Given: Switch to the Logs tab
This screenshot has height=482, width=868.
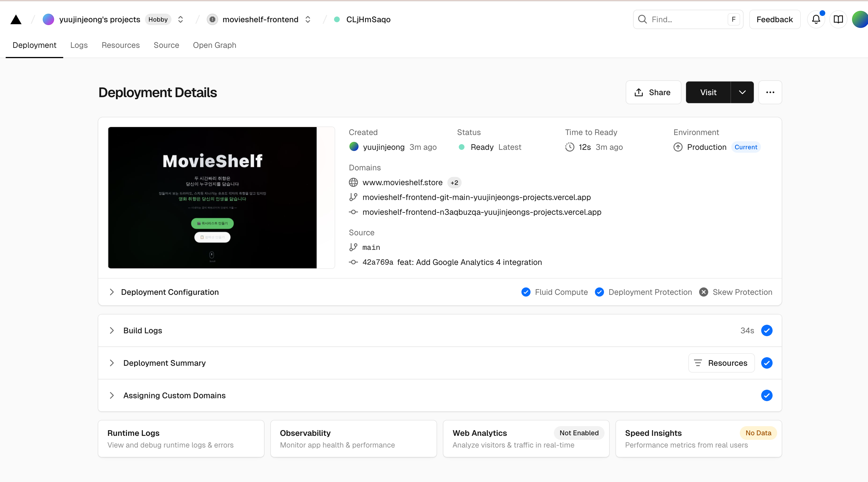Looking at the screenshot, I should (79, 45).
